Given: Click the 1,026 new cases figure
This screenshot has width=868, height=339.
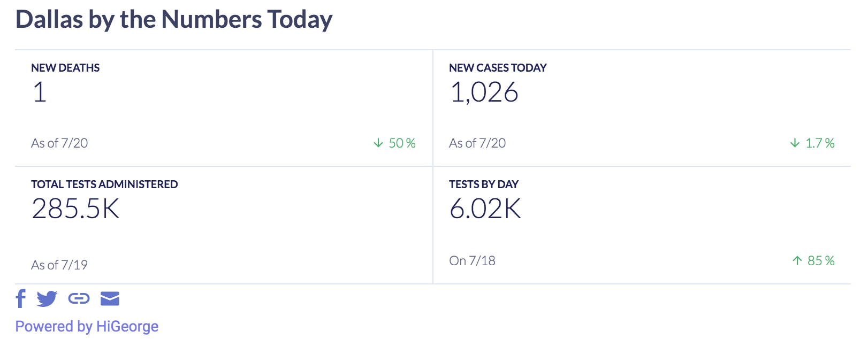Looking at the screenshot, I should click(x=484, y=92).
